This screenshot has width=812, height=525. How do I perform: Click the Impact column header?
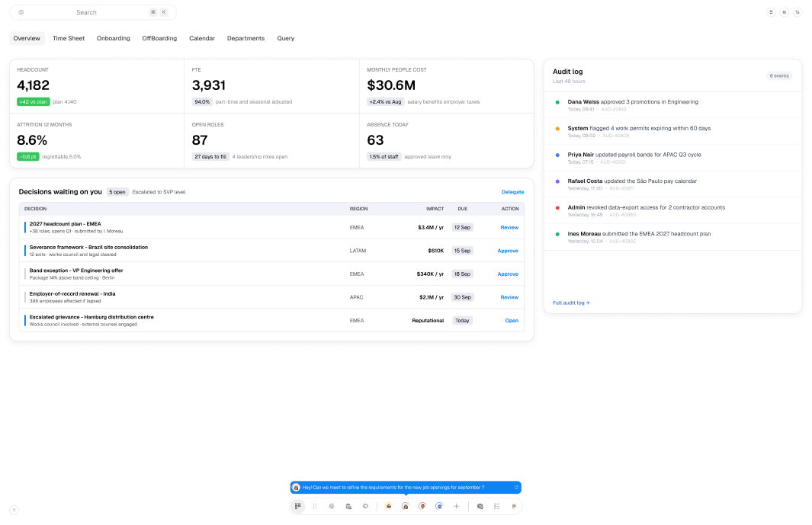pyautogui.click(x=435, y=209)
